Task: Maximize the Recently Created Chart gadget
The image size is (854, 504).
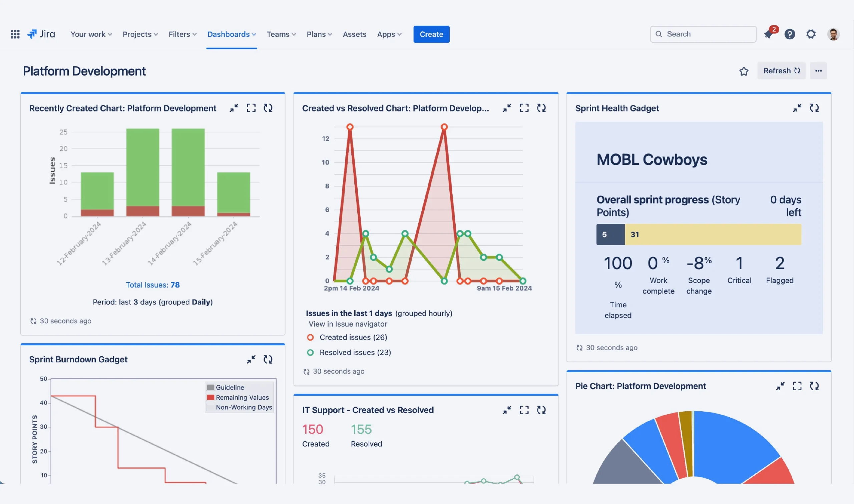Action: tap(251, 108)
